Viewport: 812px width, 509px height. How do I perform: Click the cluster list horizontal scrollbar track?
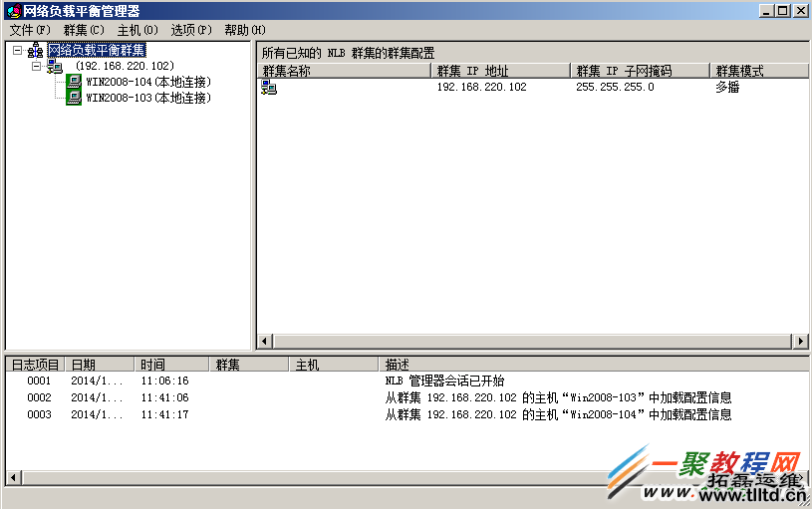(532, 342)
